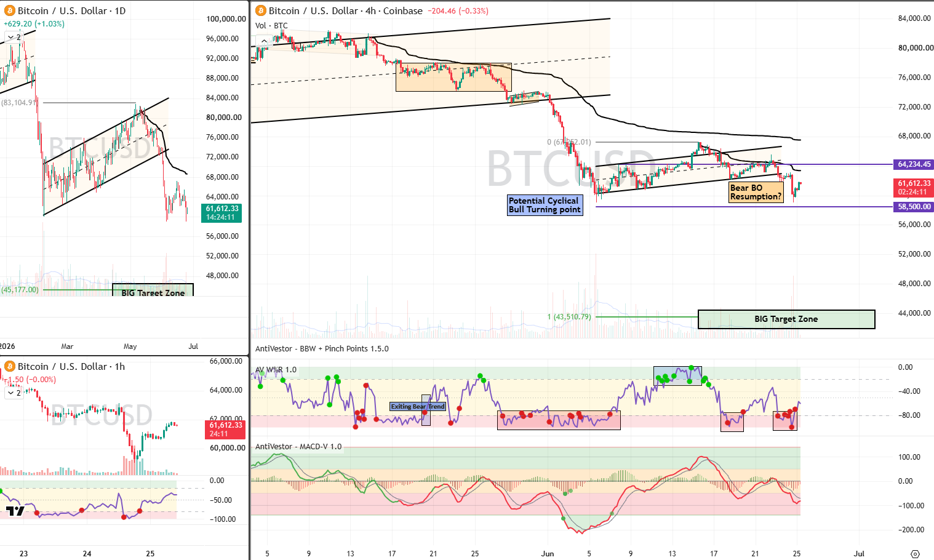934x560 pixels.
Task: Click the Bitcoin logo on the 1h chart
Action: click(10, 366)
